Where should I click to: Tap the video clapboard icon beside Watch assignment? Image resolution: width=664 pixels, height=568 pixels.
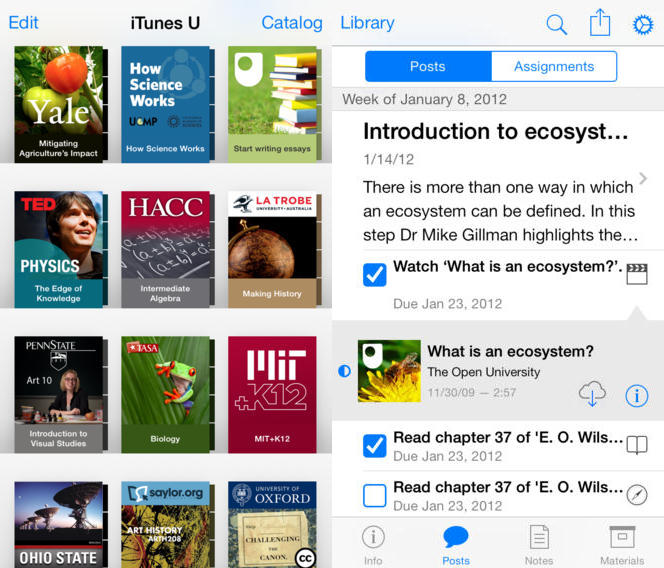637,274
